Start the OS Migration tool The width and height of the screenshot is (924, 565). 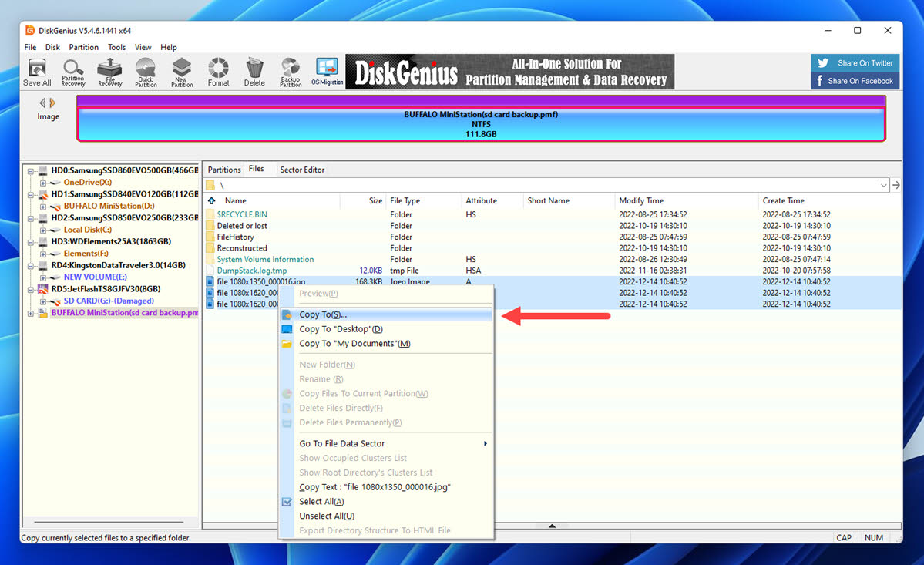(x=327, y=72)
